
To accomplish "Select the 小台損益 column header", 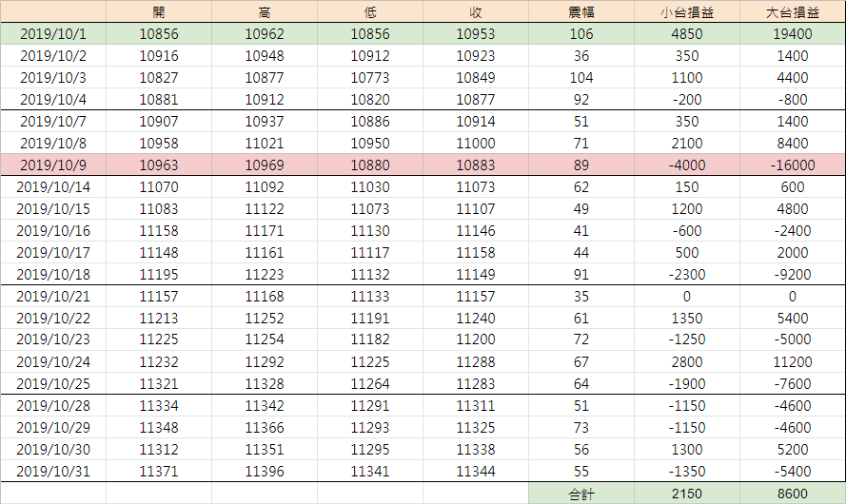I will point(687,11).
